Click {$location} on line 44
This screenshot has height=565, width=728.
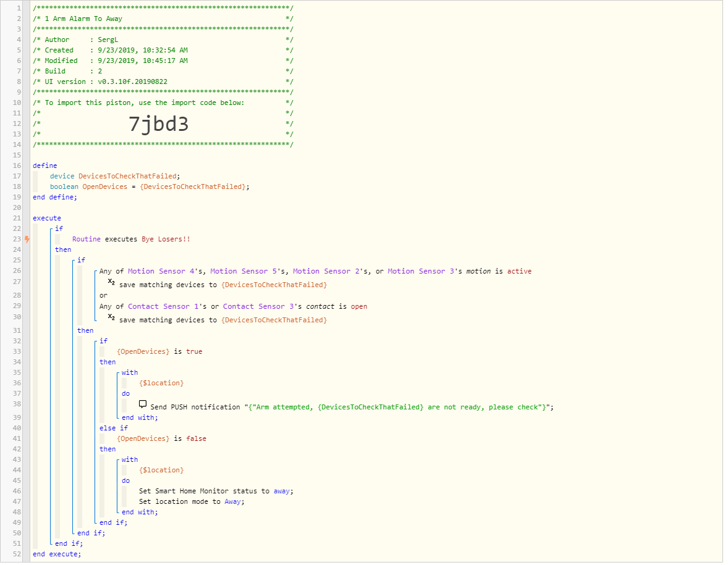pyautogui.click(x=161, y=471)
